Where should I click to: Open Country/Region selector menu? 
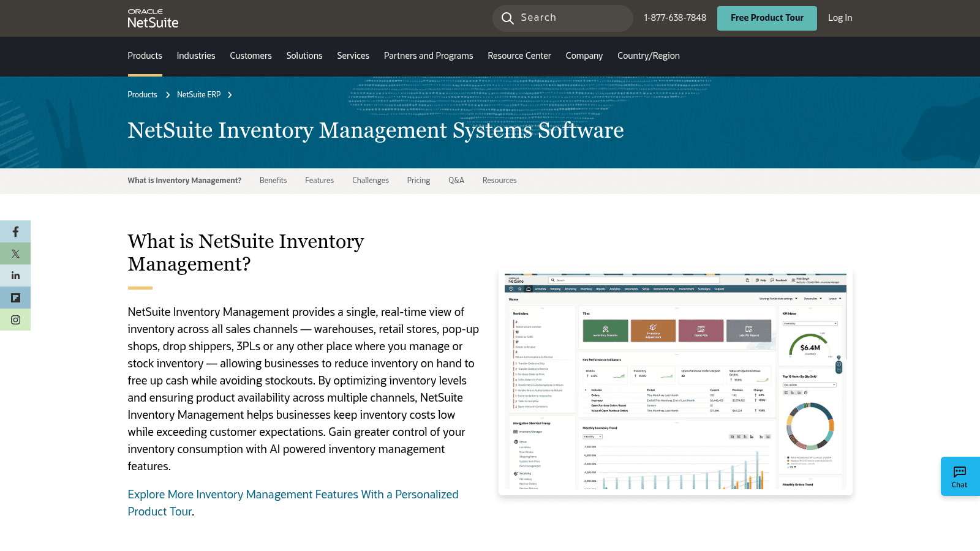click(x=649, y=56)
